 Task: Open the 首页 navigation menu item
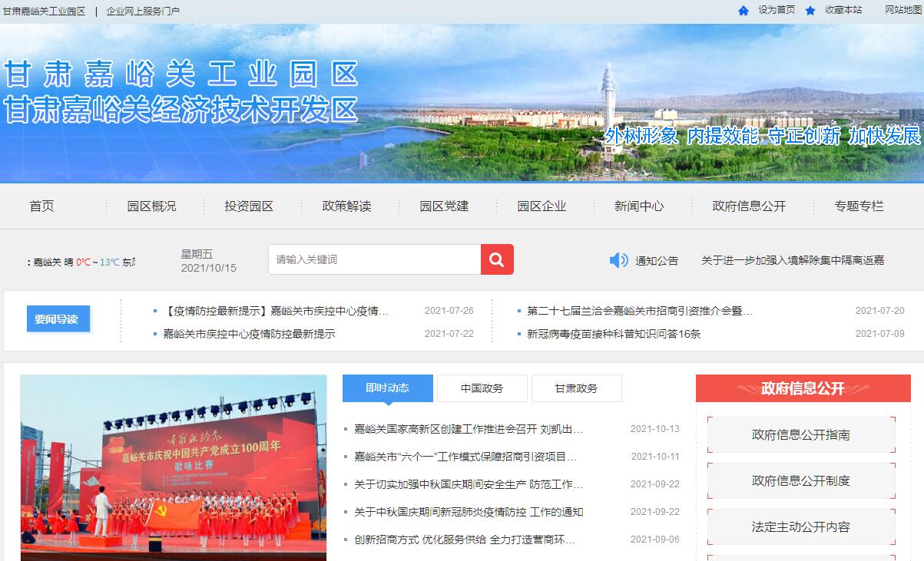(x=42, y=206)
